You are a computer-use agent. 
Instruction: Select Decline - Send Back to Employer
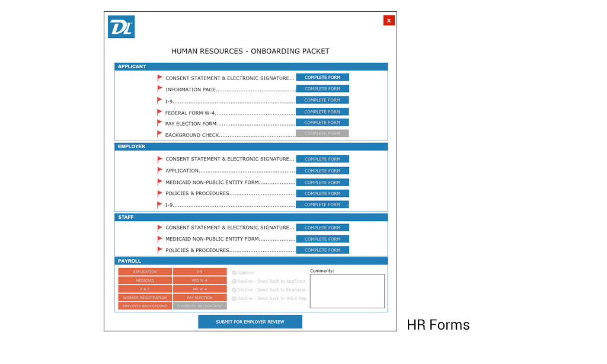[x=234, y=290]
